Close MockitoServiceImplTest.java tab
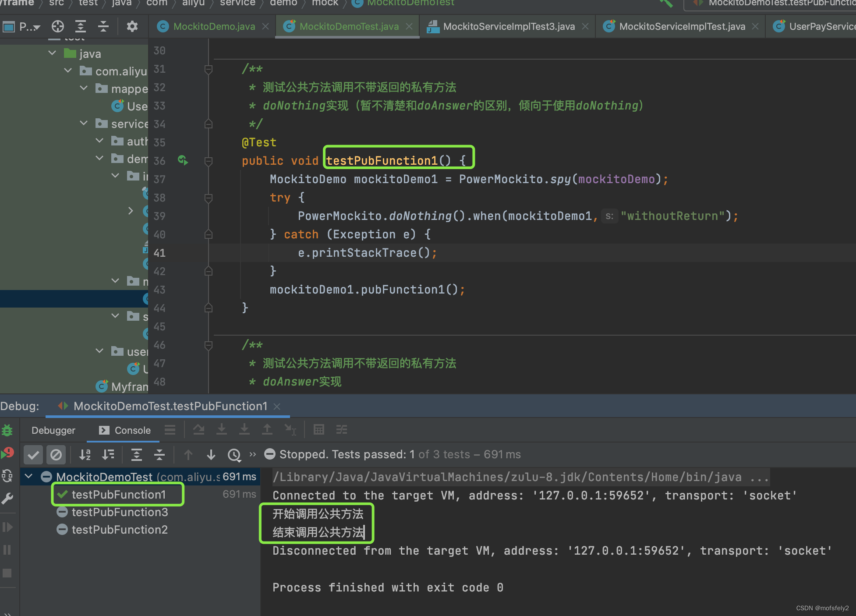Image resolution: width=856 pixels, height=616 pixels. 755,27
